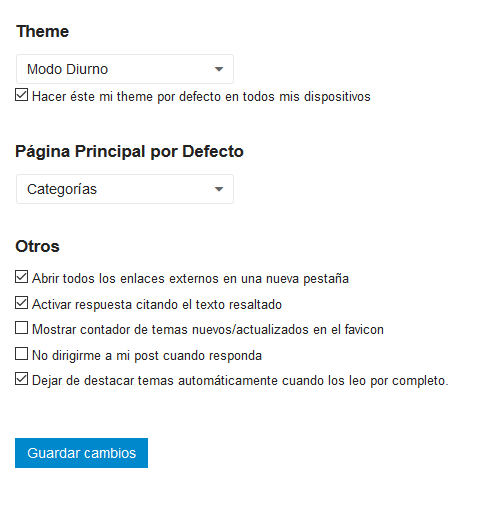Click the arrow on the Theme selector

click(219, 69)
